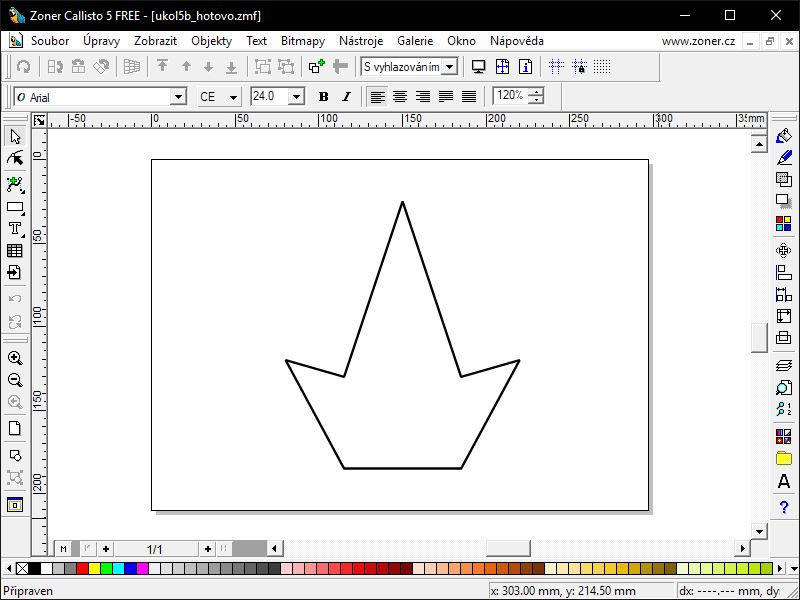Viewport: 800px width, 600px height.
Task: Pick the rectangle shape tool
Action: pos(15,207)
